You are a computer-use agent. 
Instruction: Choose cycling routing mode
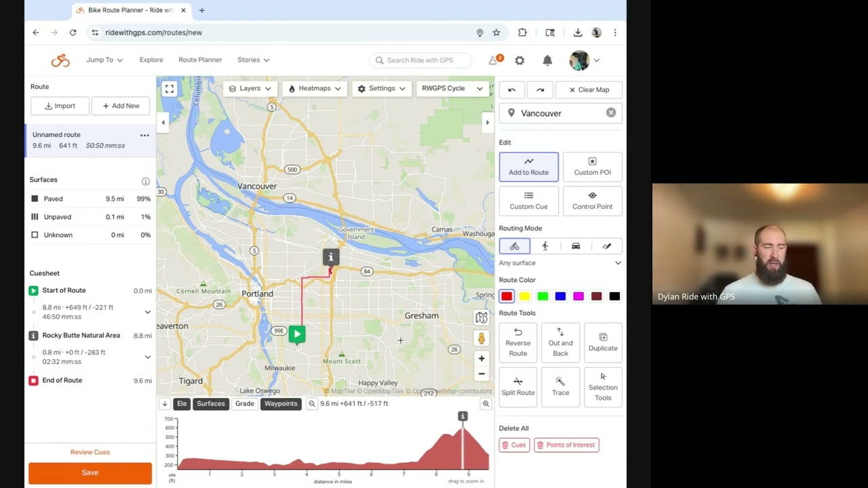pos(515,246)
